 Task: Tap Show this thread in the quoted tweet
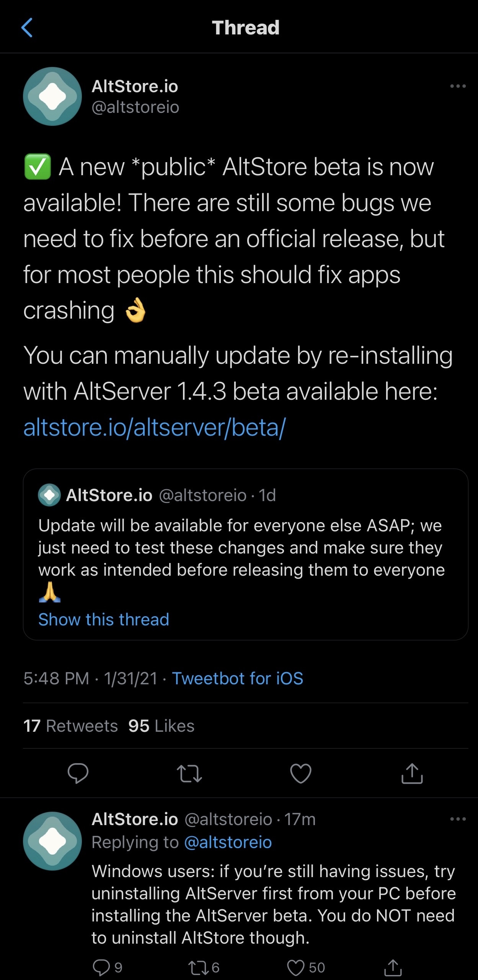point(104,619)
